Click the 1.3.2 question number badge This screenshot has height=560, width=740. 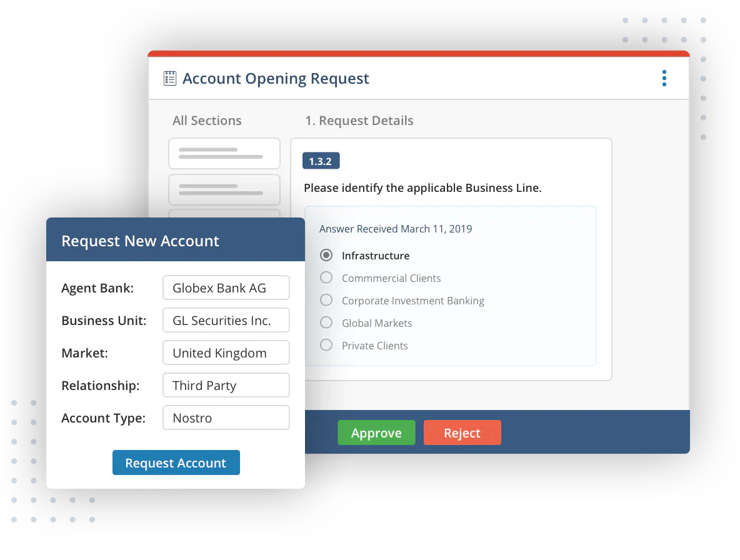coord(321,161)
